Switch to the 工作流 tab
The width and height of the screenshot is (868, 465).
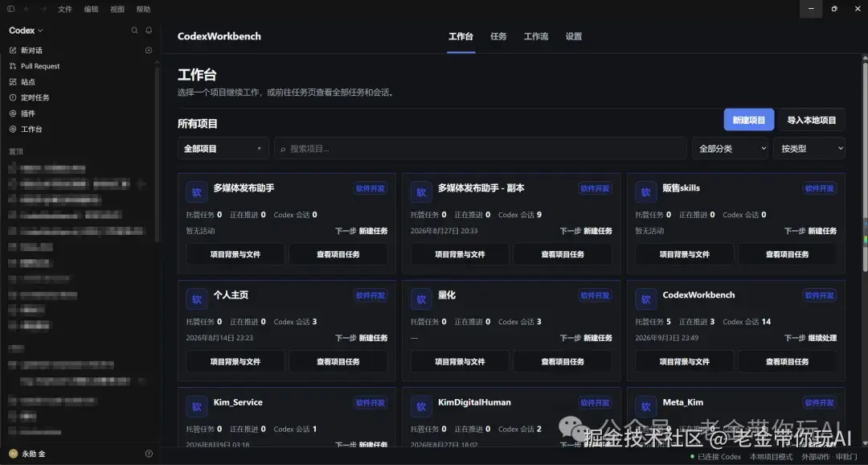pos(536,36)
